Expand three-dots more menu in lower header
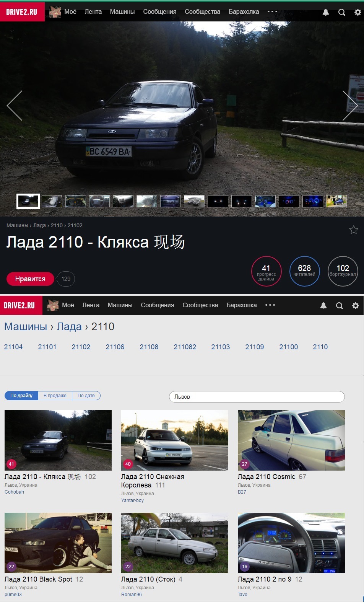This screenshot has height=603, width=364. coord(270,305)
